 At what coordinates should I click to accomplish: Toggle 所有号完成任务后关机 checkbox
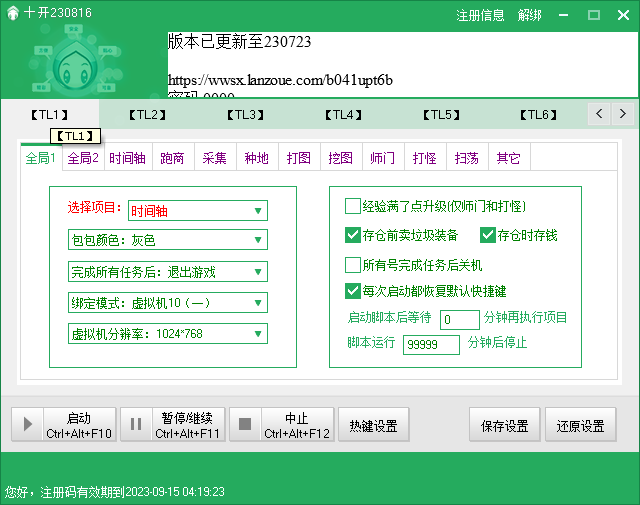point(352,265)
